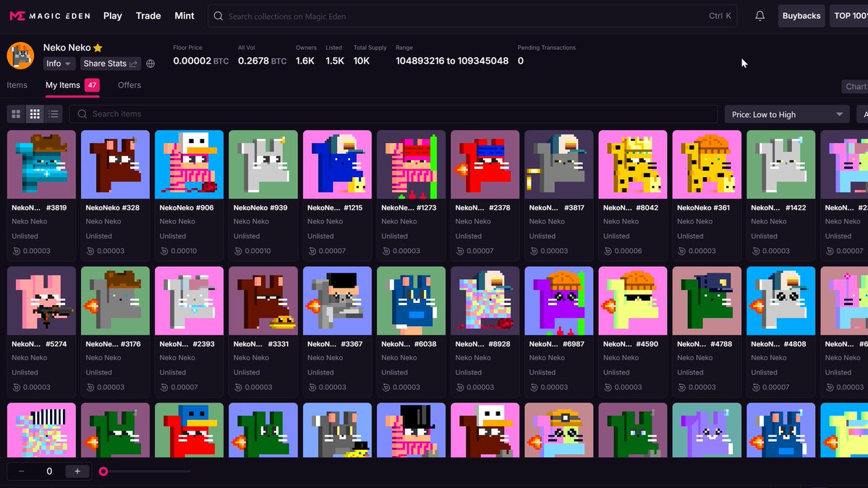This screenshot has height=488, width=868.
Task: Click the All Vol value 0.2678 BTC
Action: 262,61
